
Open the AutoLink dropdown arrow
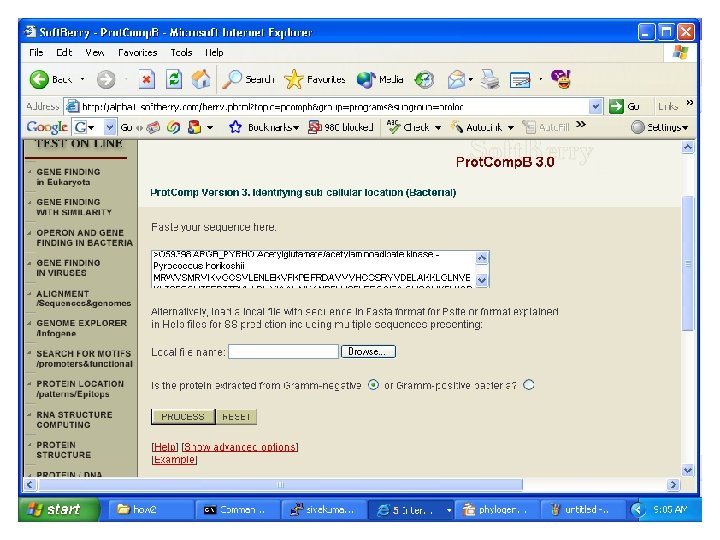(511, 128)
